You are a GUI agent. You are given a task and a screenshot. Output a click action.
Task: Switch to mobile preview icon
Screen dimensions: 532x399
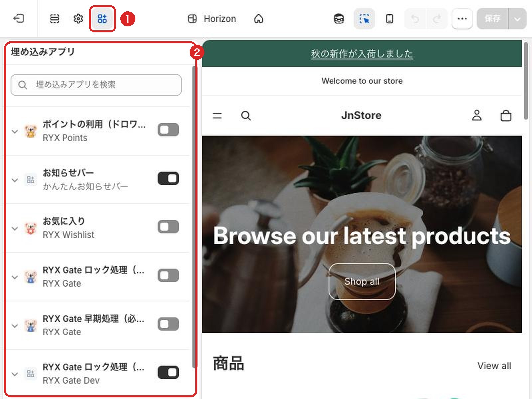(x=390, y=19)
